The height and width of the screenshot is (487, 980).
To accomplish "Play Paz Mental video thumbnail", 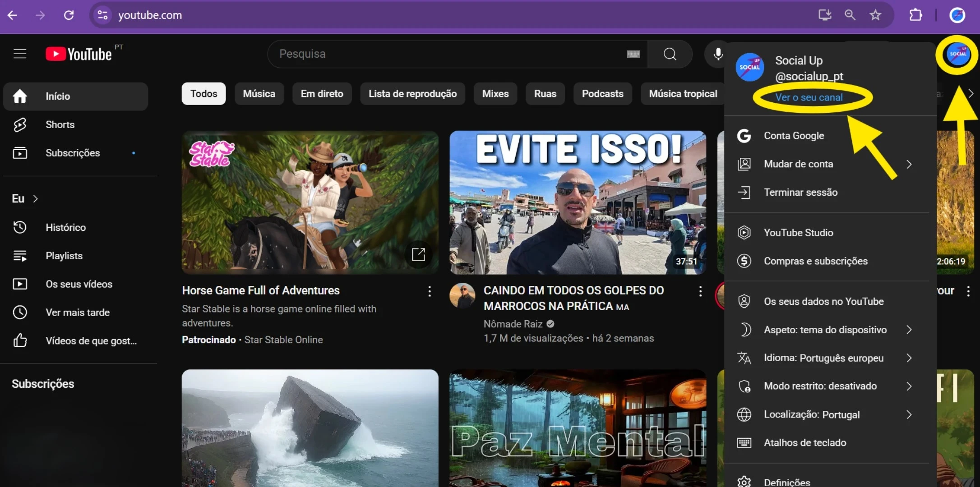I will (578, 428).
